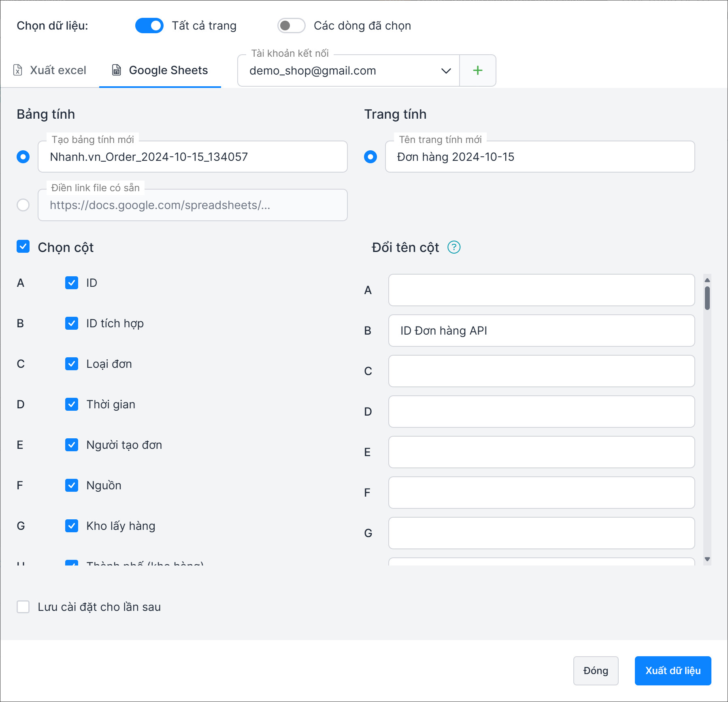This screenshot has width=728, height=702.
Task: Click the new sheet name input field
Action: coord(540,157)
